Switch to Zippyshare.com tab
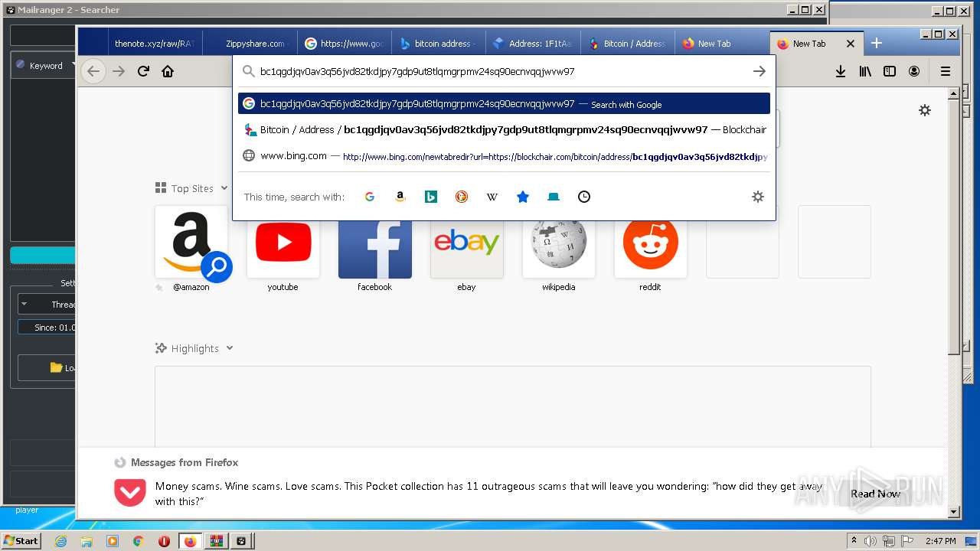Screen dimensions: 980x551 tap(250, 44)
